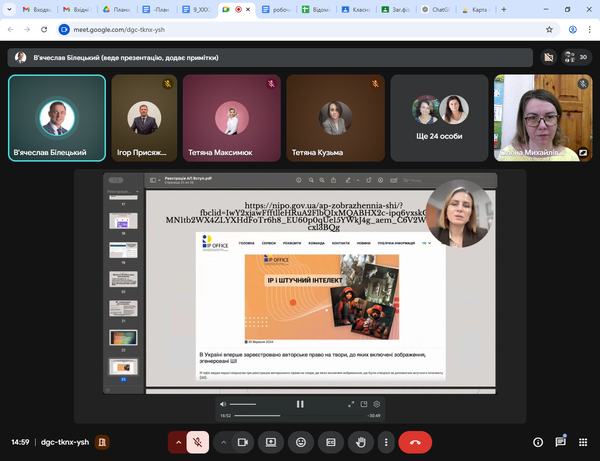Open the chat with everyone panel
This screenshot has height=461, width=600.
[561, 441]
